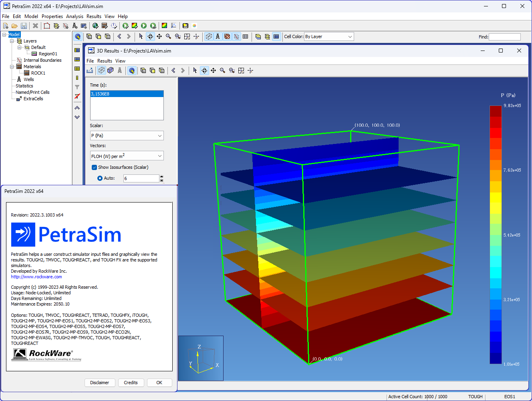Click the red crossed filter icon

[77, 96]
